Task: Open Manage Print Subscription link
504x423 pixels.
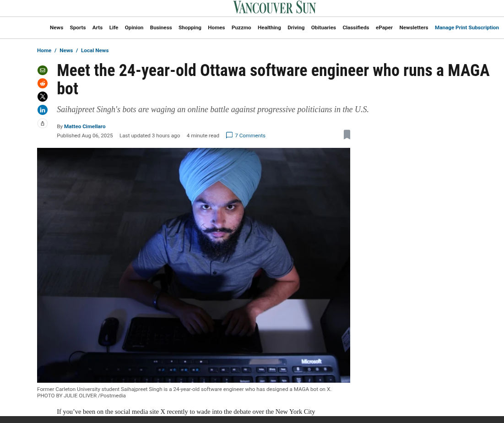Action: [467, 27]
